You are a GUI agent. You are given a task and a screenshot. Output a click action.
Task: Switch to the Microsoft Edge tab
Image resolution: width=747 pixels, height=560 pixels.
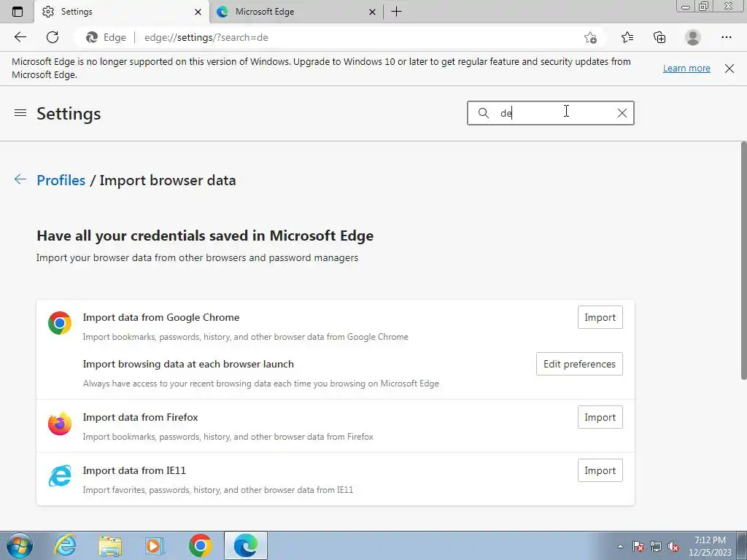pyautogui.click(x=295, y=12)
